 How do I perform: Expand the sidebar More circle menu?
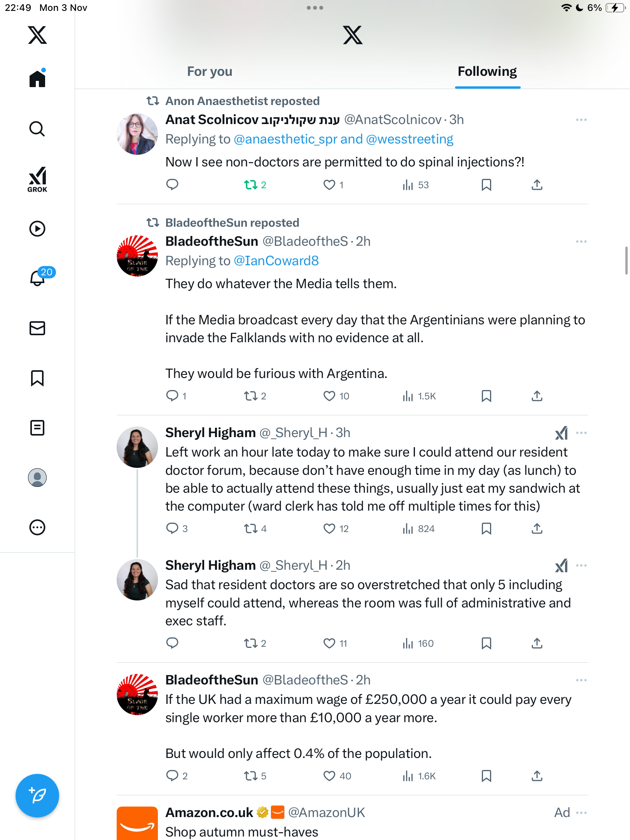coord(37,527)
